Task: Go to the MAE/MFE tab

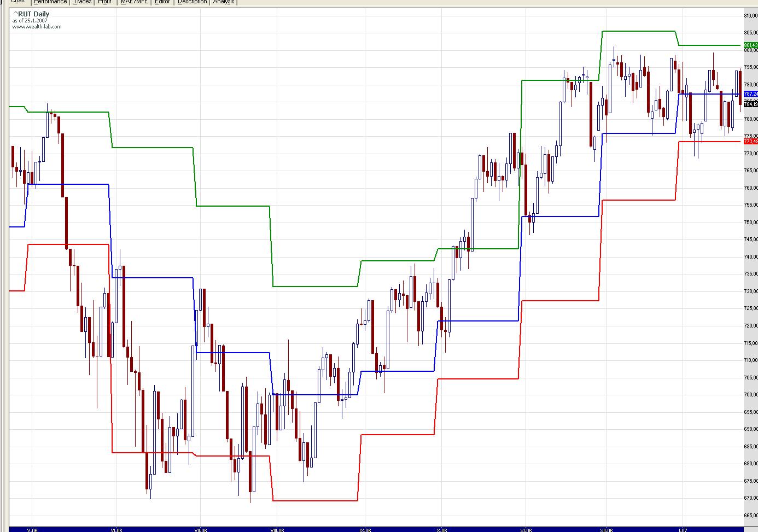Action: point(135,2)
